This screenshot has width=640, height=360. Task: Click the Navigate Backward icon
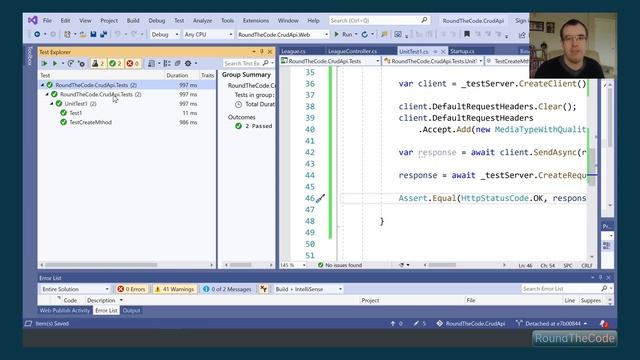pos(37,34)
